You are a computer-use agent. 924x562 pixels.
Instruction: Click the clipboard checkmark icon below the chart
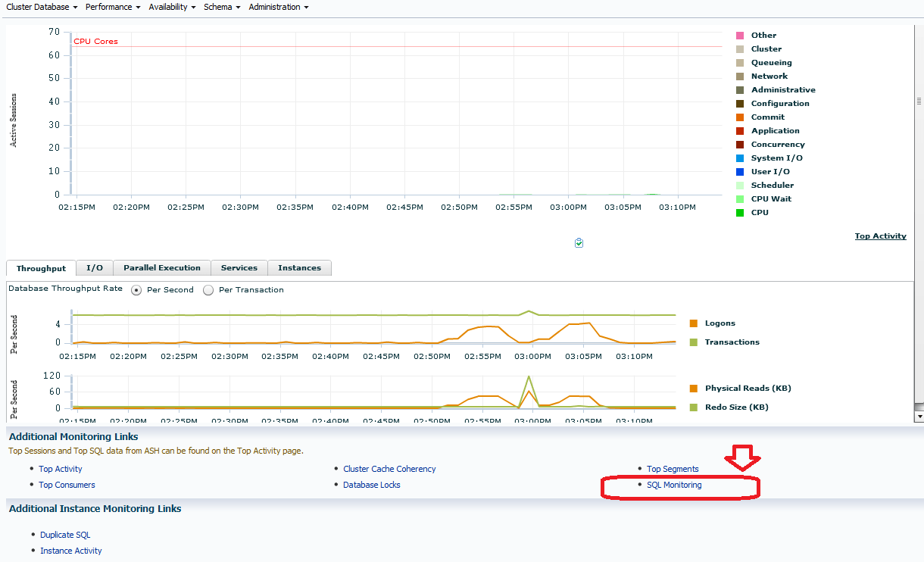[x=579, y=242]
